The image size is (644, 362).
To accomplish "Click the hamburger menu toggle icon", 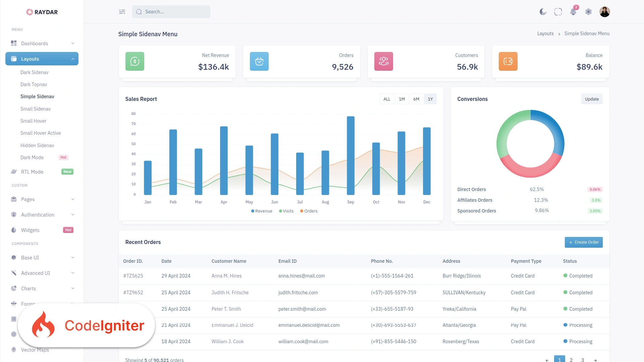I will click(122, 12).
